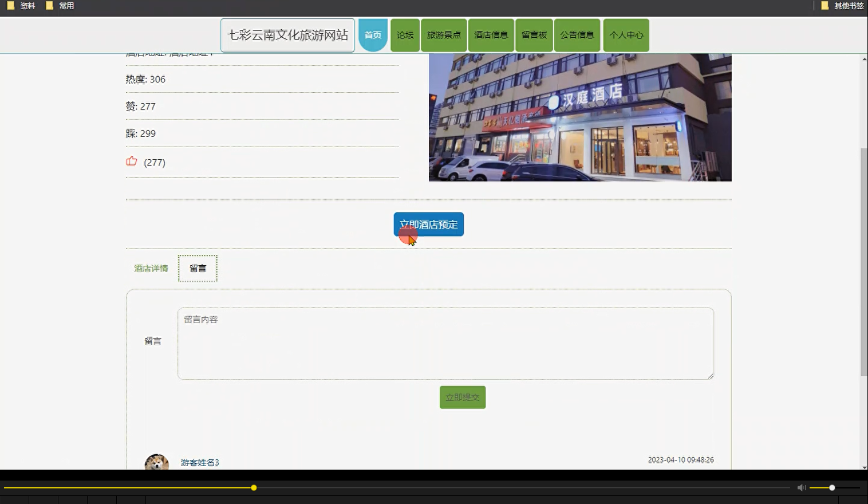Open the 常用 bookmarks folder
The width and height of the screenshot is (868, 504).
[65, 6]
